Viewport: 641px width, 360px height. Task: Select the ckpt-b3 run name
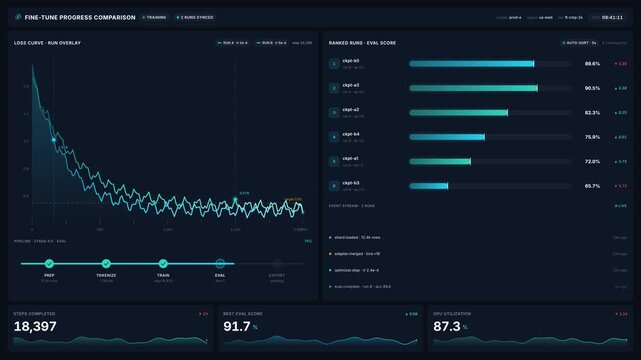[x=351, y=183]
